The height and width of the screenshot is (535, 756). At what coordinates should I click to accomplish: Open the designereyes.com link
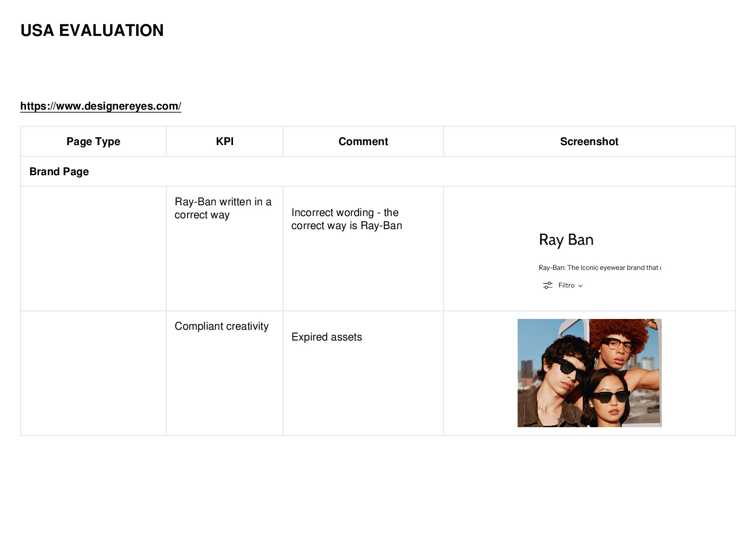click(x=101, y=106)
